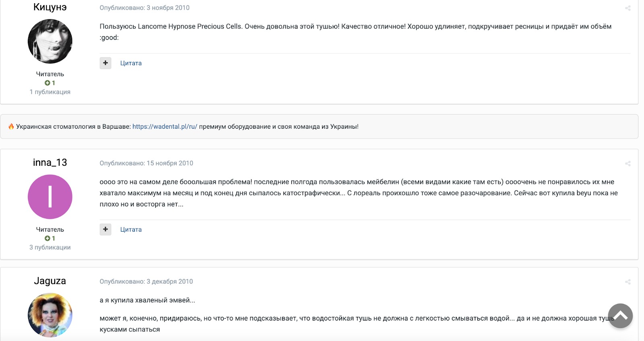Click the green reputation icon under Кицунэ
The image size is (644, 341).
[47, 83]
